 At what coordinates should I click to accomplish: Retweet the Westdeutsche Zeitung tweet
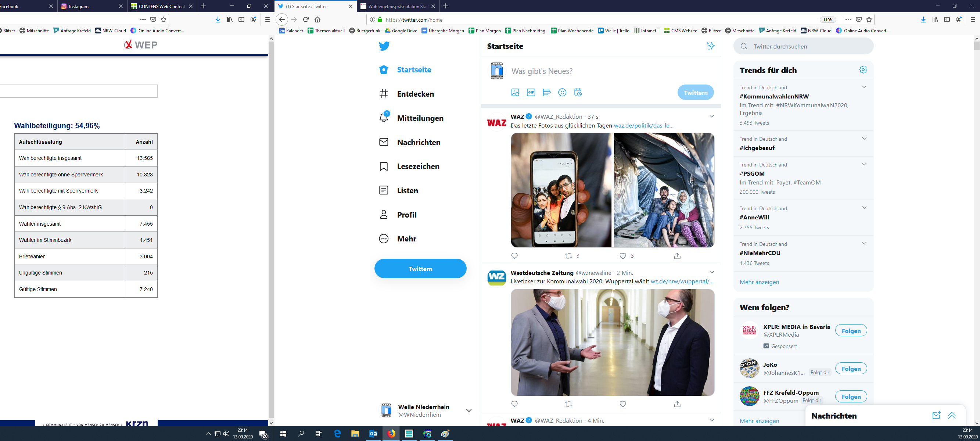point(568,404)
